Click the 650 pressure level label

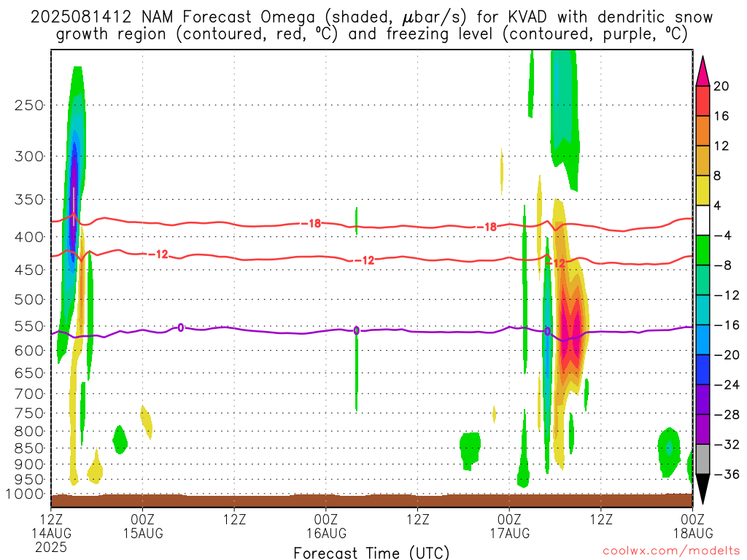click(29, 373)
